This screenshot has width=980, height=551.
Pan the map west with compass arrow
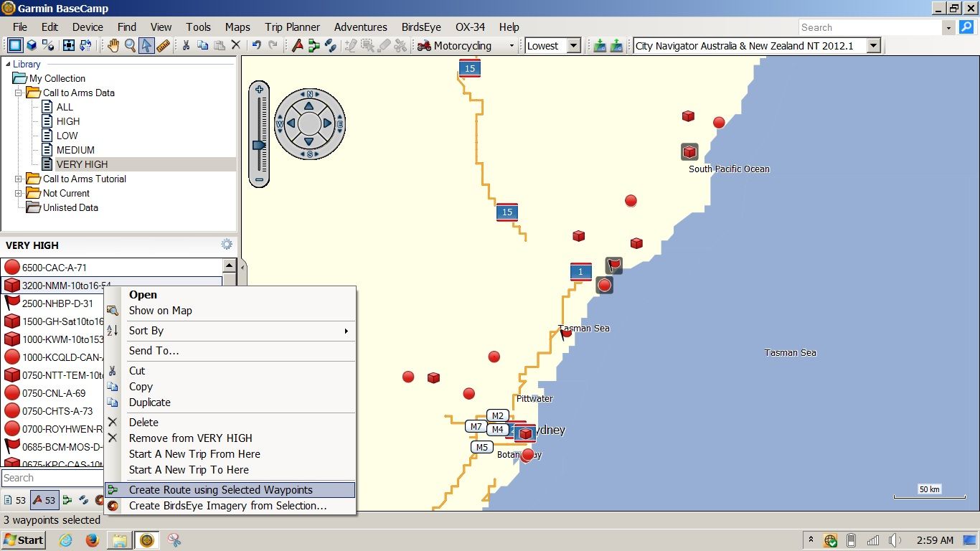click(x=291, y=123)
